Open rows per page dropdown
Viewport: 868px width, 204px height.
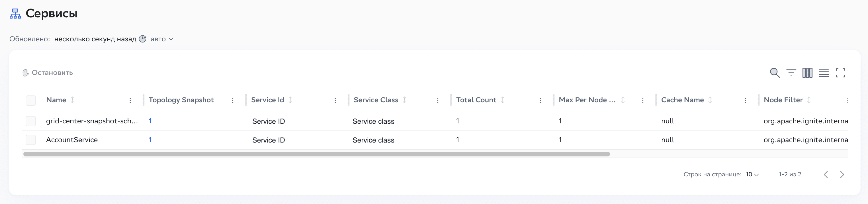[752, 174]
